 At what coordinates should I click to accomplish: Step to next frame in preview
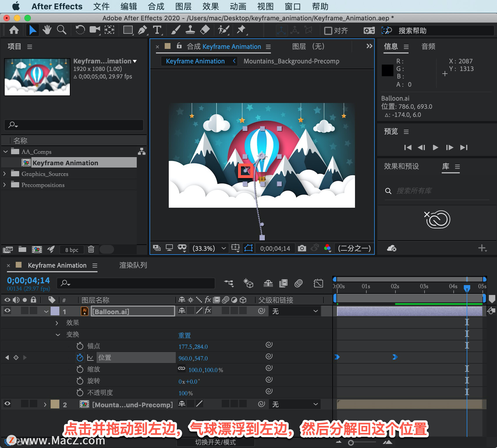click(450, 147)
